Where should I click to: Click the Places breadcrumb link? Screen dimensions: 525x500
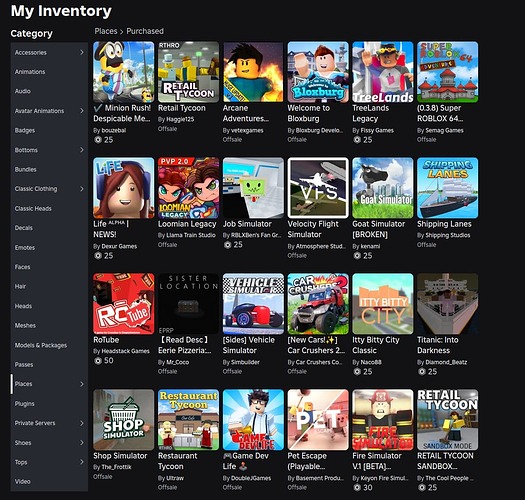(x=106, y=31)
